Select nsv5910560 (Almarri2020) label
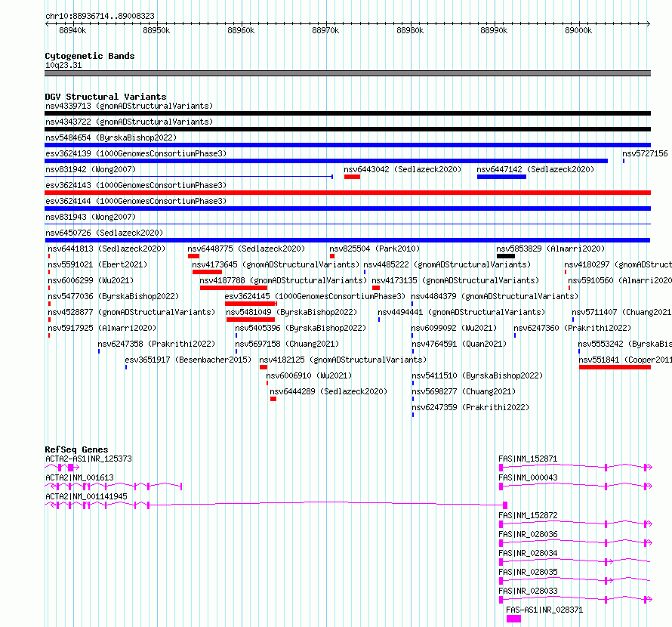Viewport: 672px width, 627px height. click(x=620, y=280)
